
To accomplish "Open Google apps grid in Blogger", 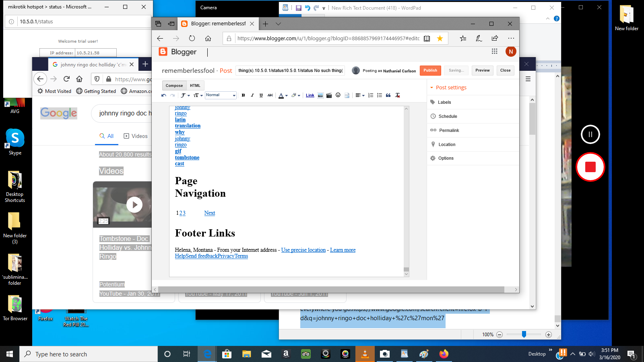I will point(495,51).
